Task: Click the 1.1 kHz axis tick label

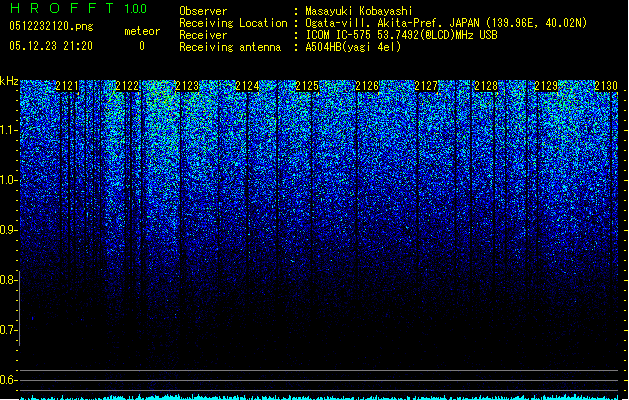Action: click(9, 130)
